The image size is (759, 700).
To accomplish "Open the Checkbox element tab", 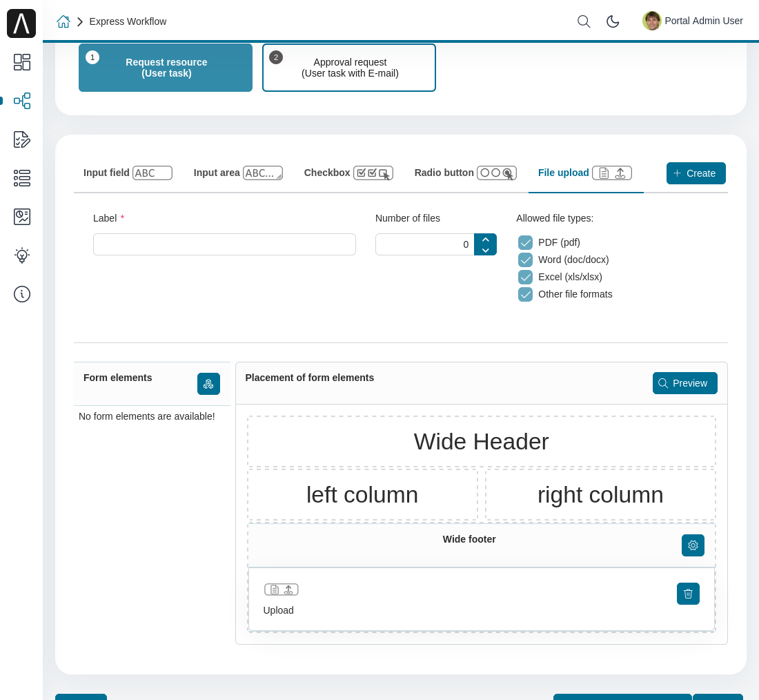I will coord(348,173).
